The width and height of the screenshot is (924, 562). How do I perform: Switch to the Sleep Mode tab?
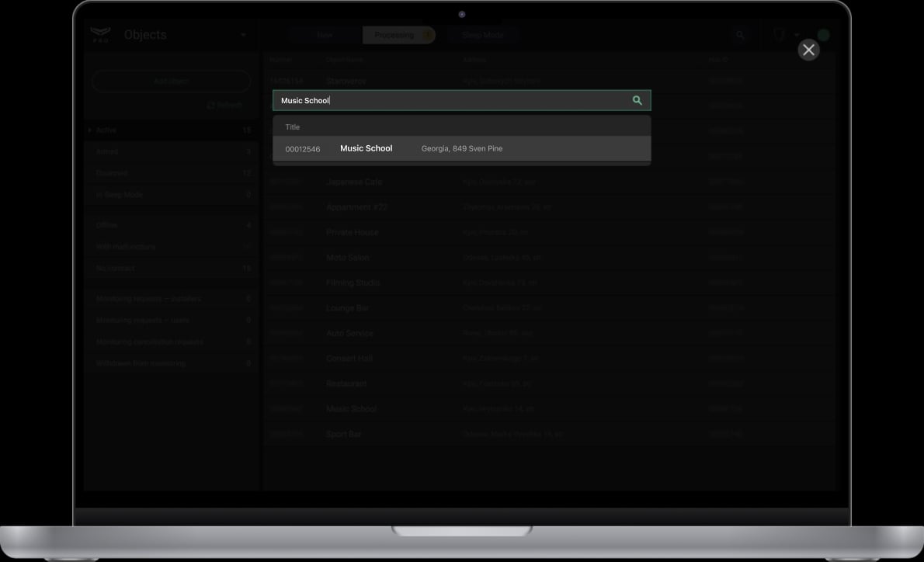482,36
